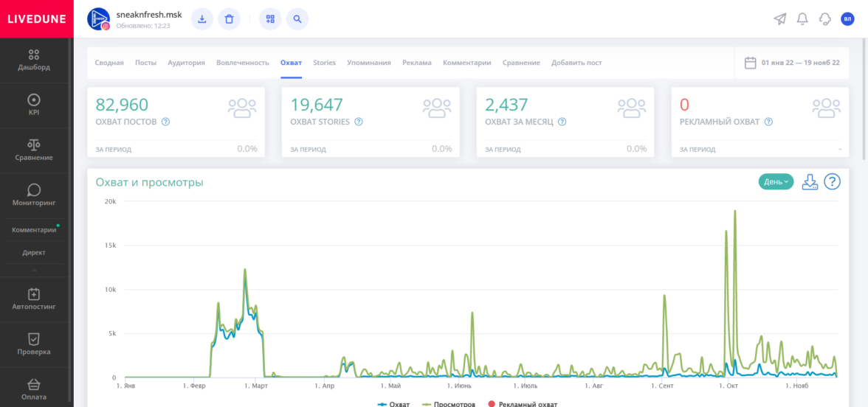Toggle the Охват legend series

(x=393, y=404)
